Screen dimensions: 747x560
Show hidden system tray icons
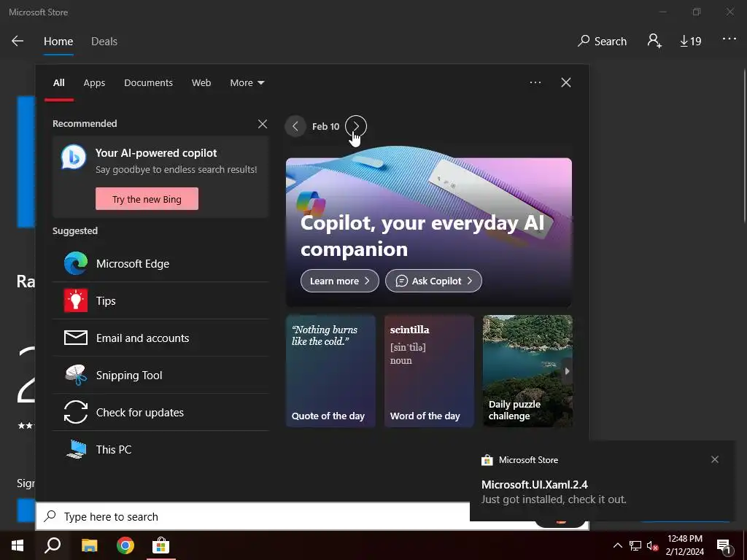617,545
